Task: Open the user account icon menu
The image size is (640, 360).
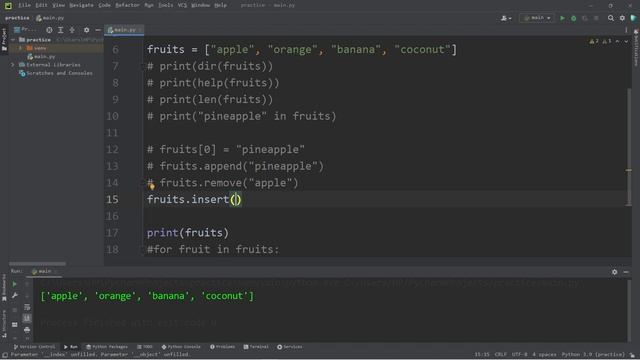Action: click(x=506, y=18)
